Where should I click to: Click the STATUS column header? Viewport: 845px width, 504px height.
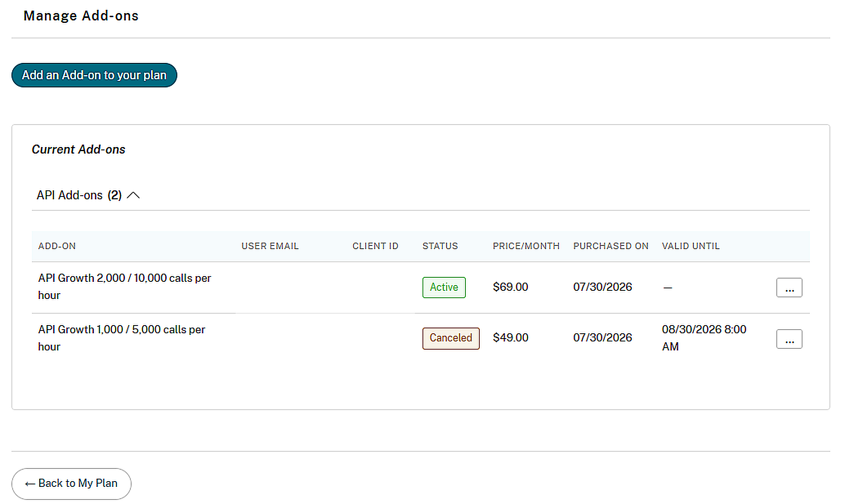coord(440,246)
